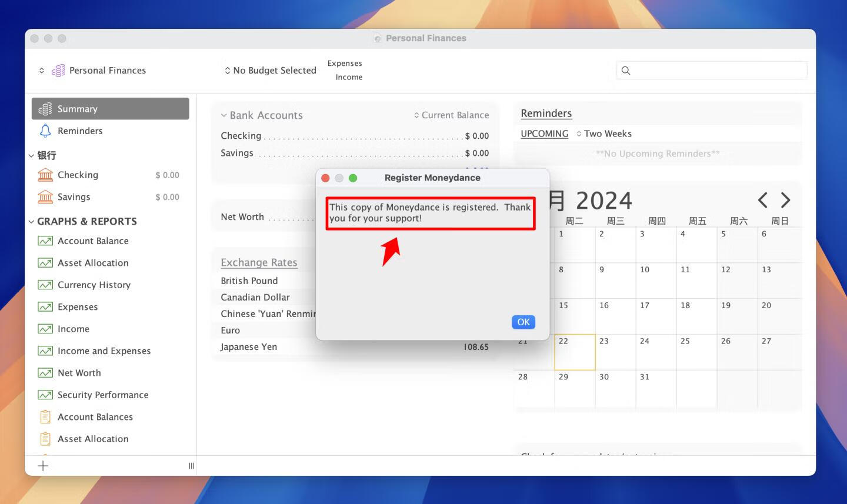This screenshot has height=504, width=847.
Task: Close the Register Moneydance dialog
Action: point(325,178)
